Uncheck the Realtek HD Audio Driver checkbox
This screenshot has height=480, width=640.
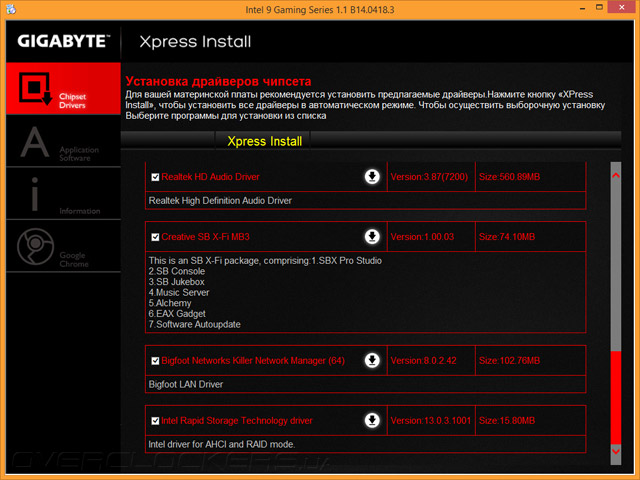(155, 177)
